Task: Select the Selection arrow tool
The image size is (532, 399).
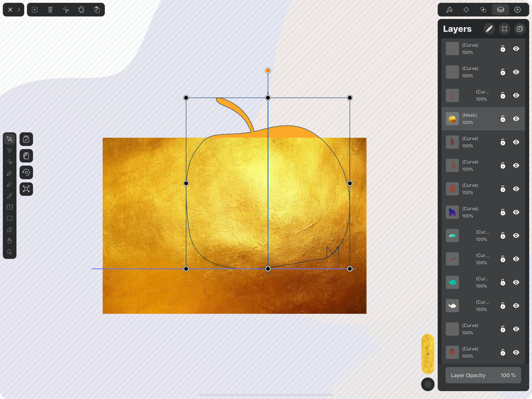Action: click(x=10, y=139)
